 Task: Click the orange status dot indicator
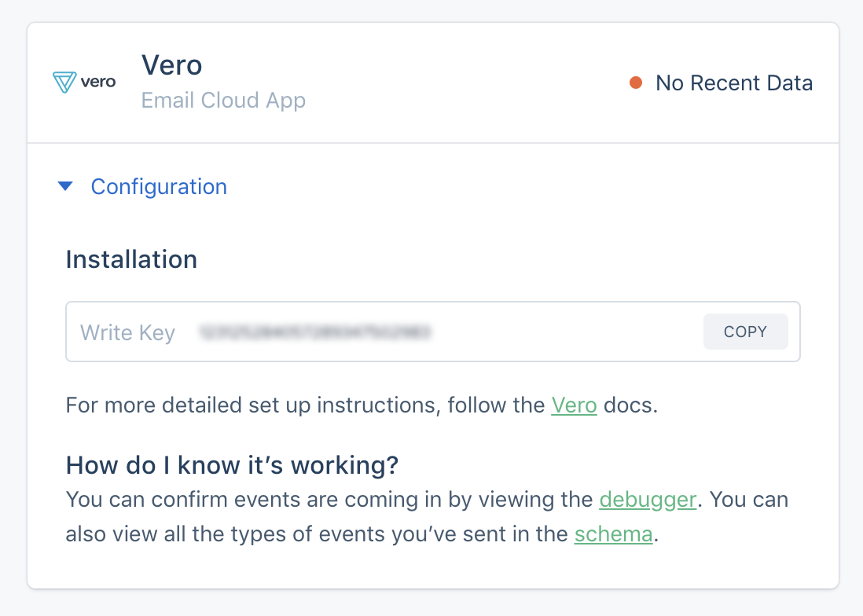(x=636, y=82)
